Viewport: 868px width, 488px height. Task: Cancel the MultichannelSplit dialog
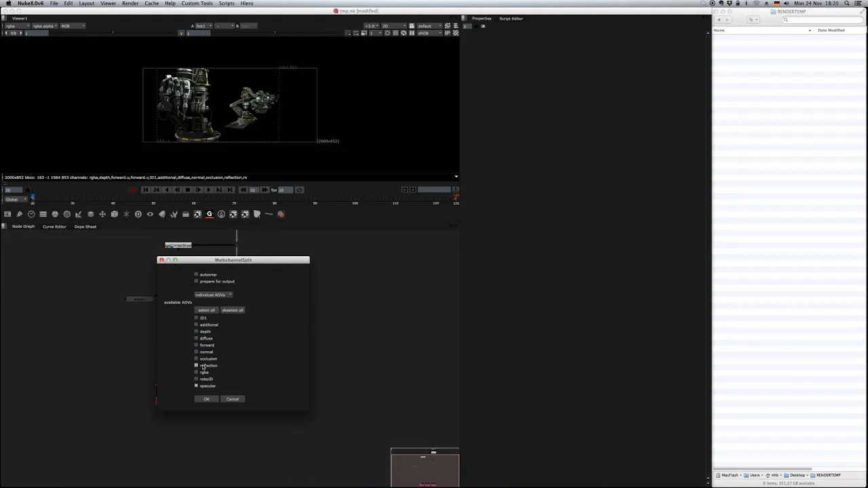(233, 399)
